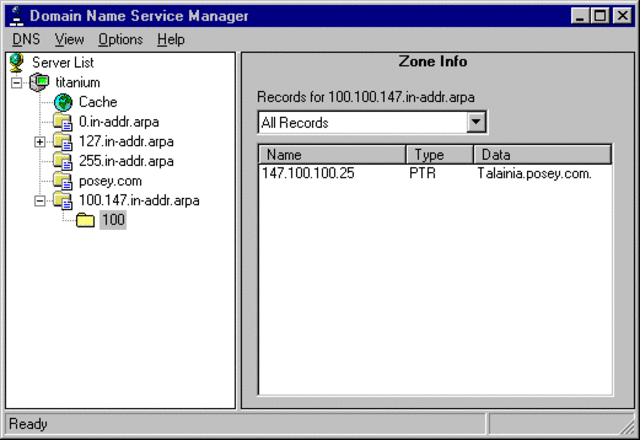Open the DNS menu
Screen dimensions: 640x440
[26, 40]
